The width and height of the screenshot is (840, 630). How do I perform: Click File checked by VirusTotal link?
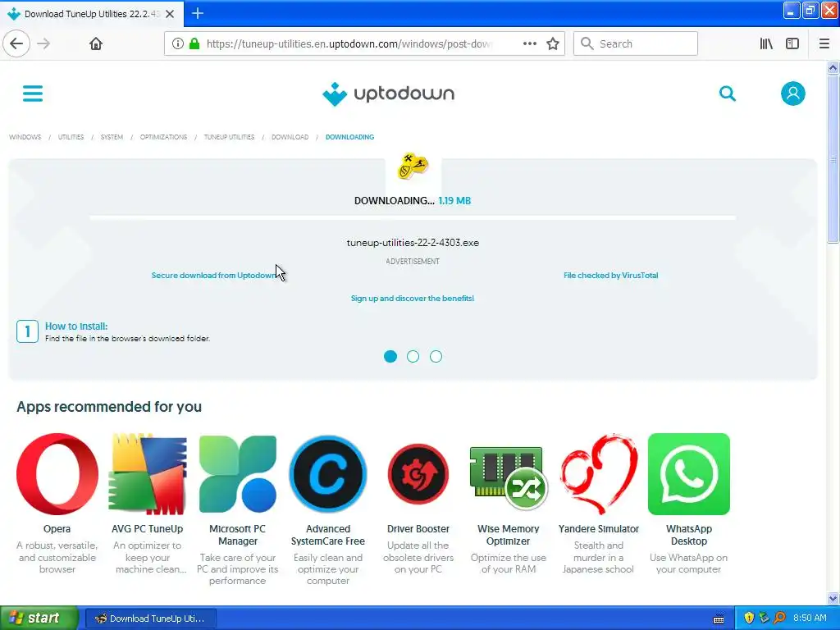point(610,276)
